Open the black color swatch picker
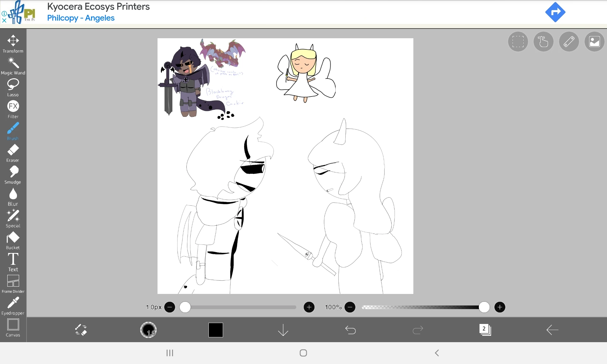The width and height of the screenshot is (607, 364). point(216,330)
